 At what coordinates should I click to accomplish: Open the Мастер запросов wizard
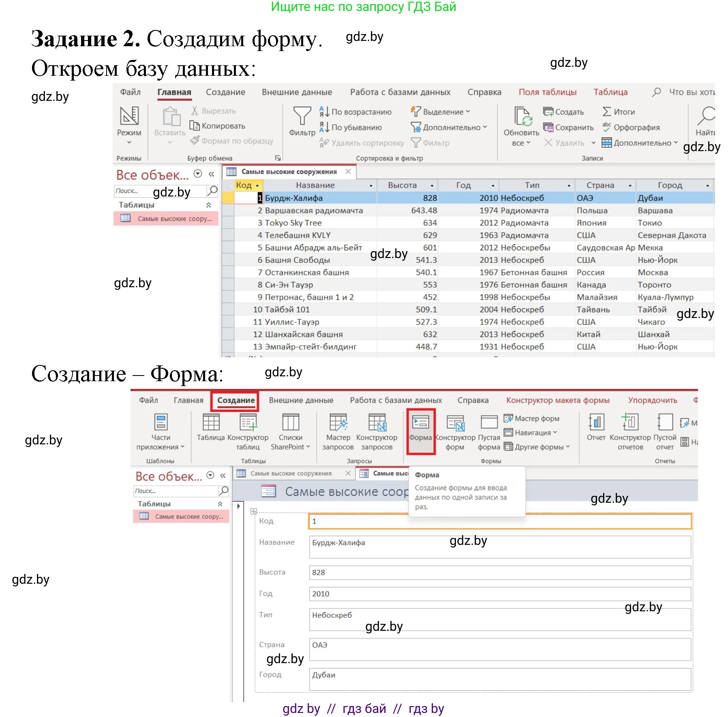(338, 423)
